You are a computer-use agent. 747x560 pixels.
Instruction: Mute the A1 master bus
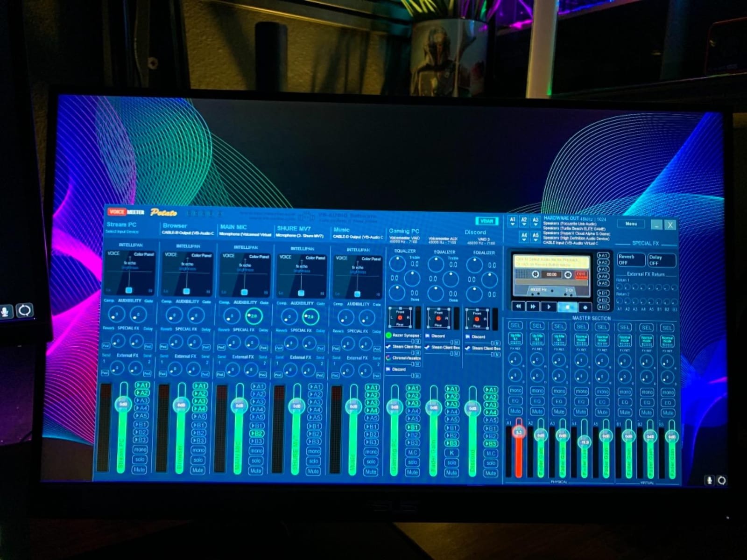pos(515,412)
